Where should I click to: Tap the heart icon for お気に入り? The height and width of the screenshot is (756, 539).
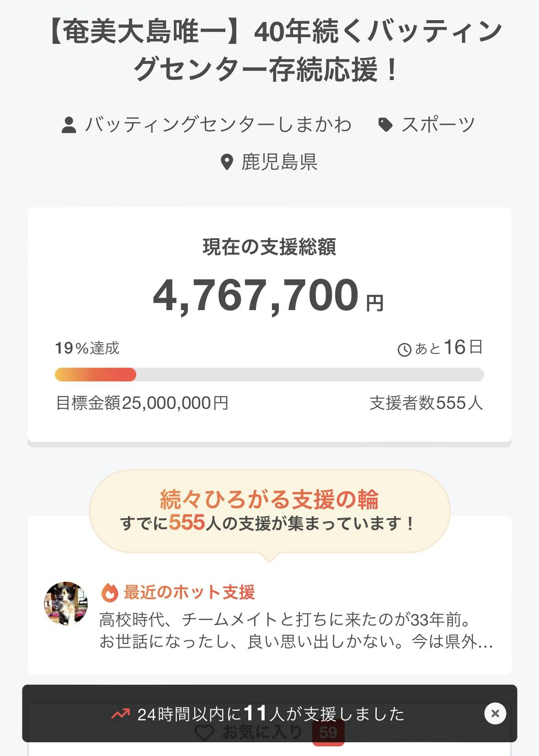pos(204,733)
